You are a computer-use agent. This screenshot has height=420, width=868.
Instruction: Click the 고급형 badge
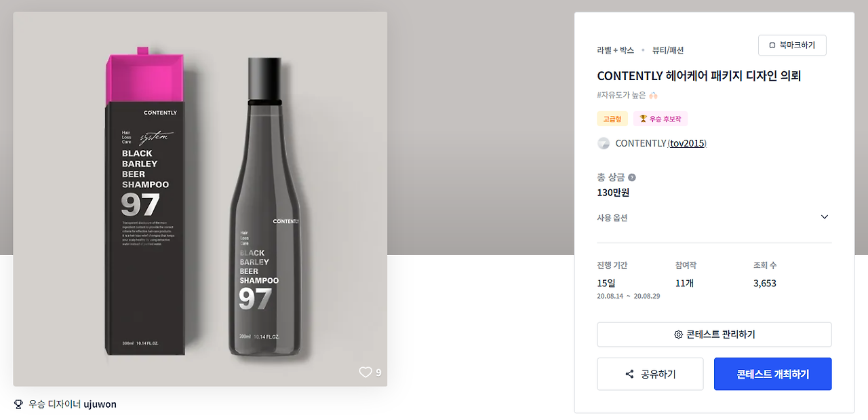click(x=612, y=119)
